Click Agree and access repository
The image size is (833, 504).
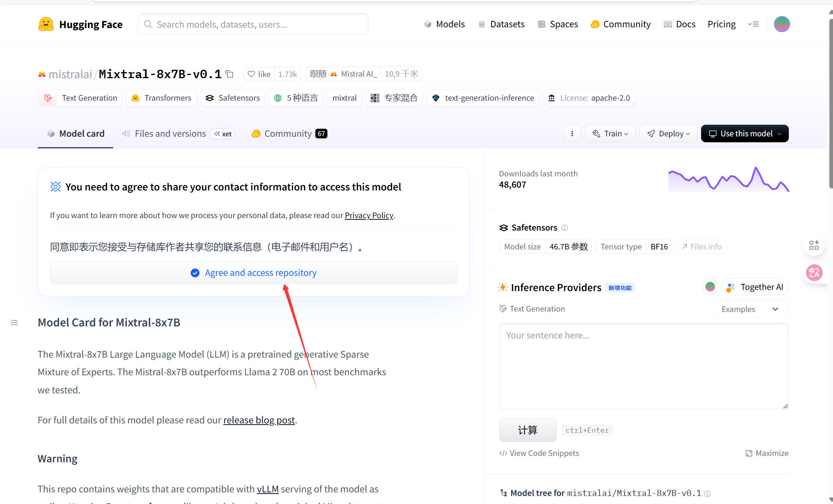[260, 273]
